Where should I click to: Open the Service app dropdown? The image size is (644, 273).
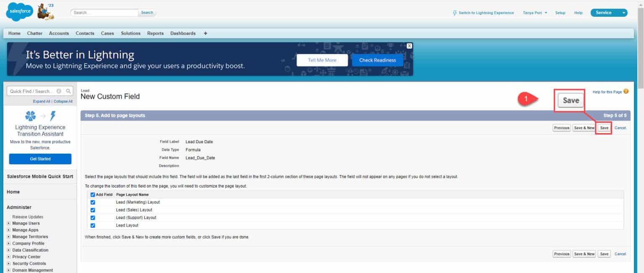coord(609,13)
